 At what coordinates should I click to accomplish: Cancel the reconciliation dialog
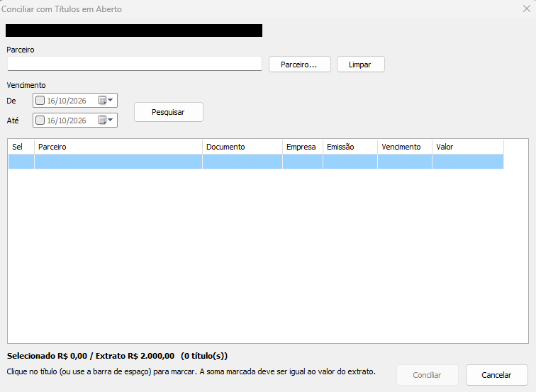(x=497, y=375)
